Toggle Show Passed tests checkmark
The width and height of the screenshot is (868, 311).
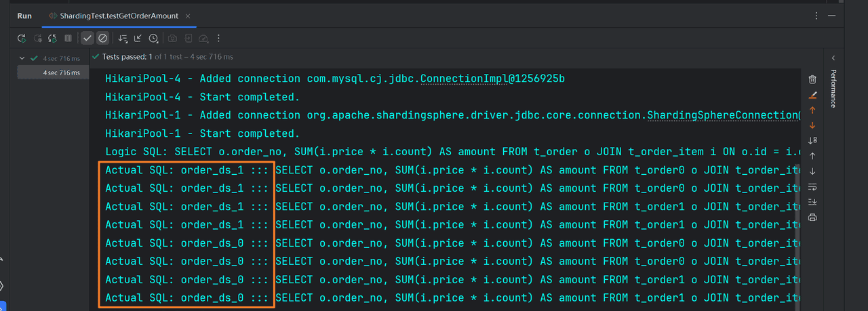[87, 39]
